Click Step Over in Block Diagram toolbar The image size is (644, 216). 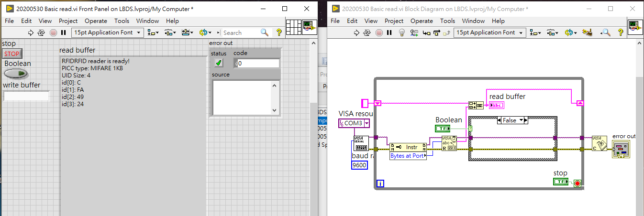click(x=436, y=32)
